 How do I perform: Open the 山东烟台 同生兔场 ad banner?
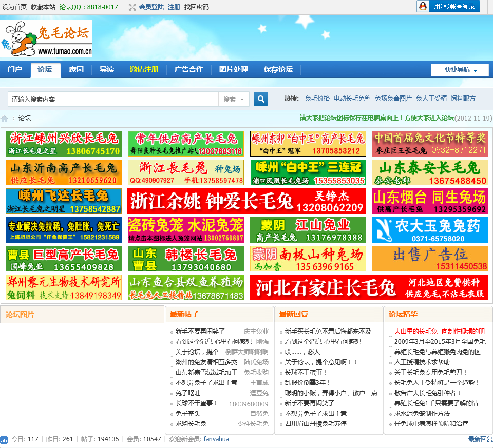(430, 201)
